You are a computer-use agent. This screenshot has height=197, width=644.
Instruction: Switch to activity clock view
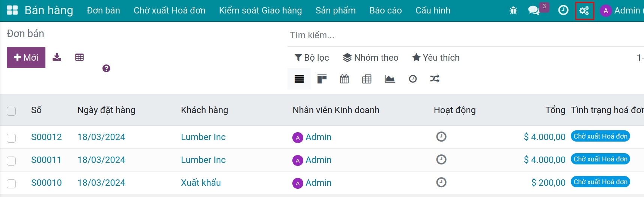click(x=413, y=79)
